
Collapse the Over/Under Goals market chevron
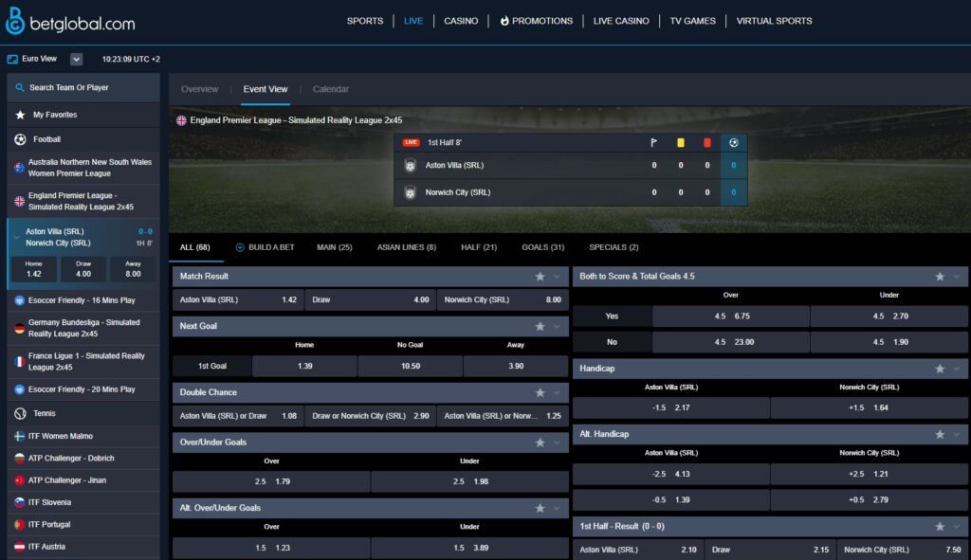[557, 443]
